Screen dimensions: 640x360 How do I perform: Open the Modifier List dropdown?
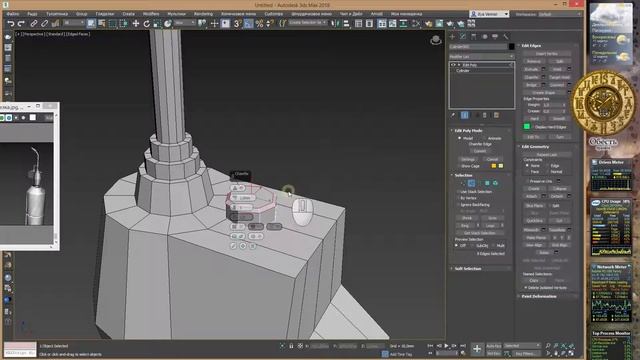click(481, 56)
